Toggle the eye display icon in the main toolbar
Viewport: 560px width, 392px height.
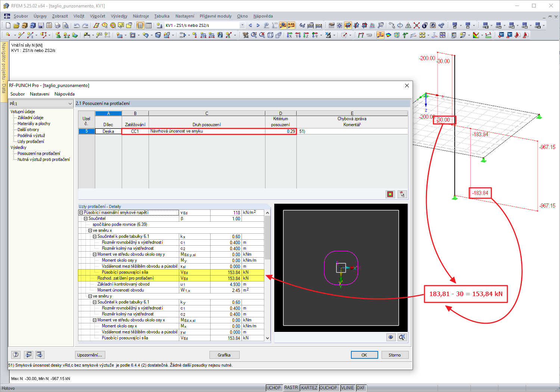click(283, 25)
